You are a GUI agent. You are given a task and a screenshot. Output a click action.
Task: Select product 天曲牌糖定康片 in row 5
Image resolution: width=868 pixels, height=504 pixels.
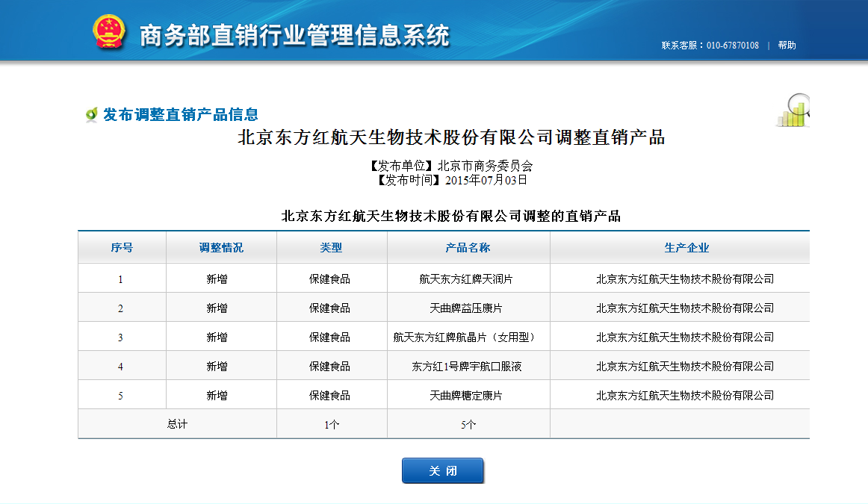tap(465, 396)
